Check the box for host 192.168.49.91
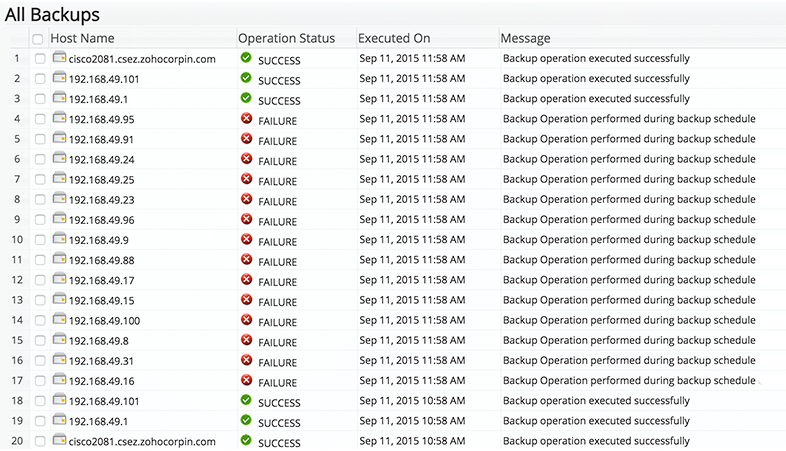The image size is (786, 451). (40, 139)
